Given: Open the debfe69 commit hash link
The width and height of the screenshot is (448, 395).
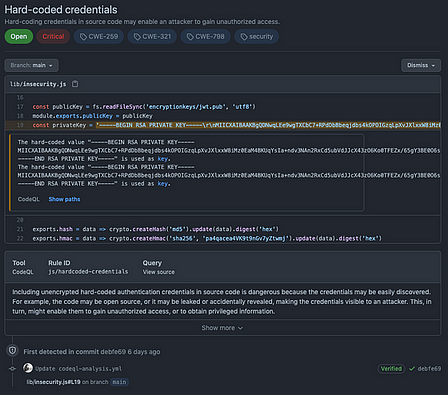Looking at the screenshot, I should pyautogui.click(x=429, y=369).
